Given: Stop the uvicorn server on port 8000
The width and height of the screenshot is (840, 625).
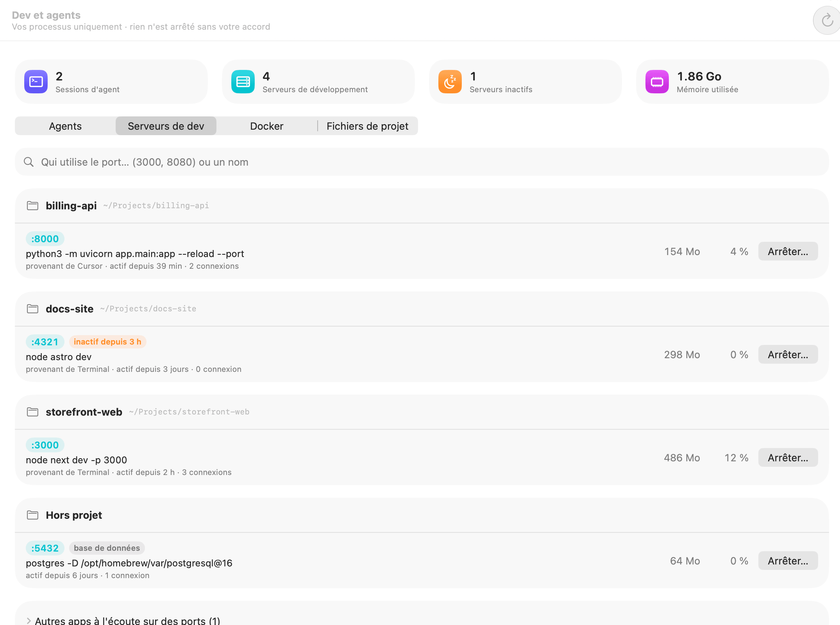Looking at the screenshot, I should 788,251.
